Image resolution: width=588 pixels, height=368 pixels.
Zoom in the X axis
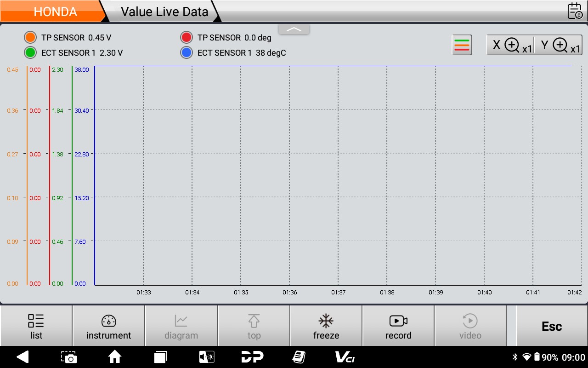511,45
